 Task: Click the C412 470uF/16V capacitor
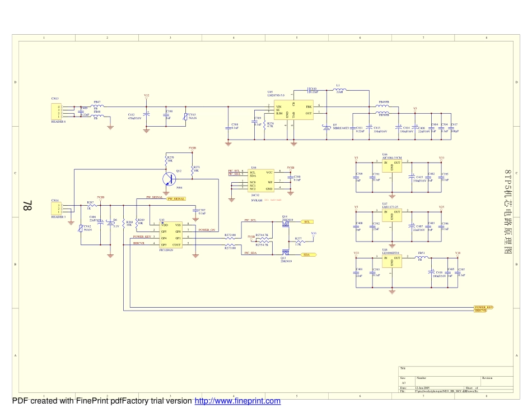146,114
